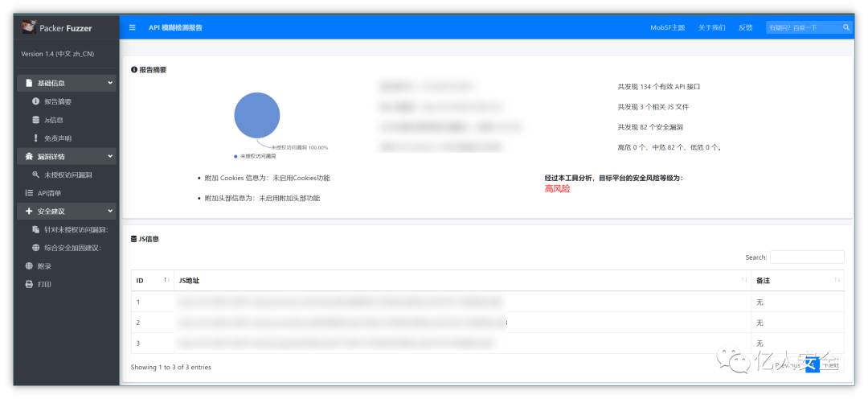Image resolution: width=868 pixels, height=399 pixels.
Task: Open 附录 in the sidebar
Action: [44, 266]
